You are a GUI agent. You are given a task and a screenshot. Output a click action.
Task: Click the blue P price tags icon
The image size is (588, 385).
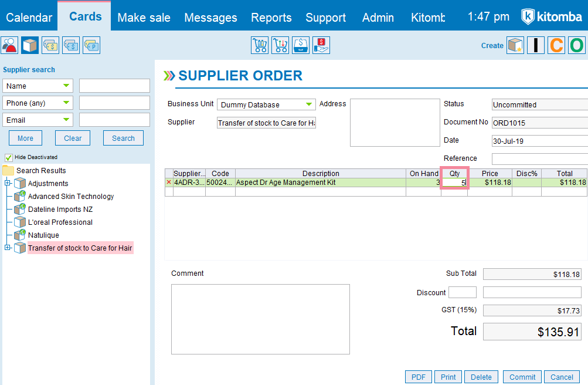91,45
